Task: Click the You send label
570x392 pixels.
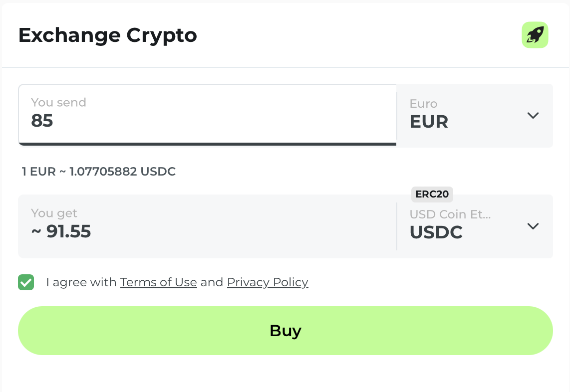Action: [58, 103]
